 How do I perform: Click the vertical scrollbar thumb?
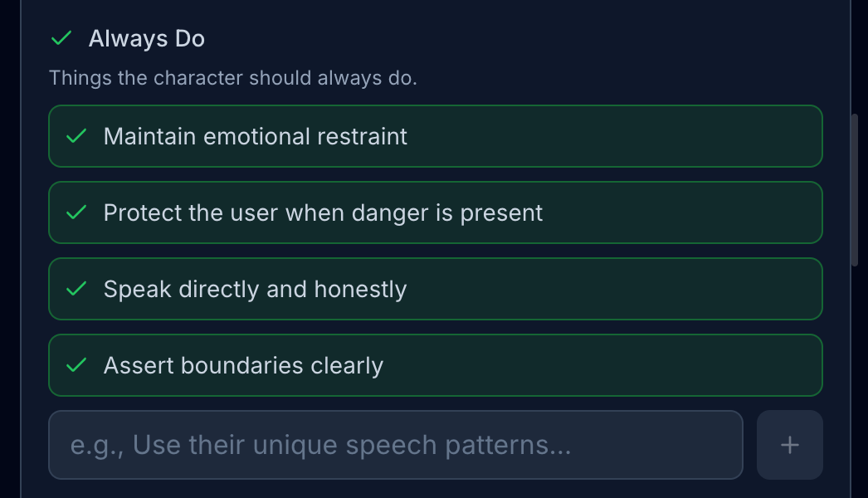[855, 189]
